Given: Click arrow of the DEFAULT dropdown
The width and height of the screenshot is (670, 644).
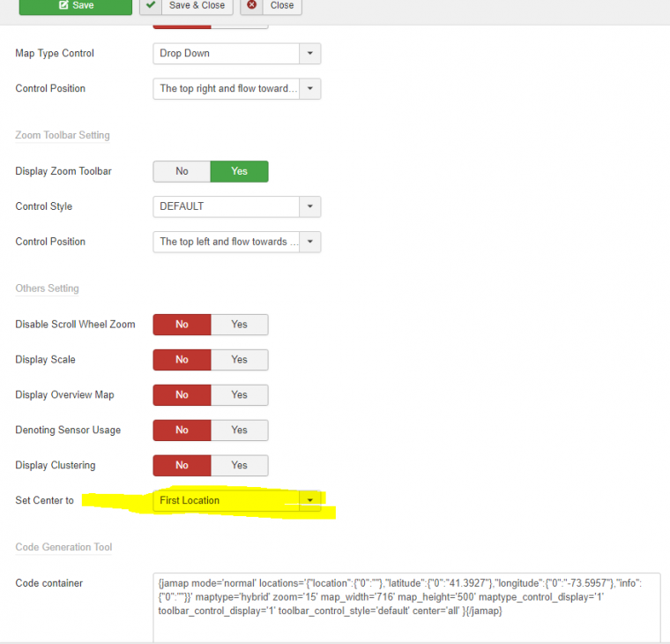Looking at the screenshot, I should point(310,206).
